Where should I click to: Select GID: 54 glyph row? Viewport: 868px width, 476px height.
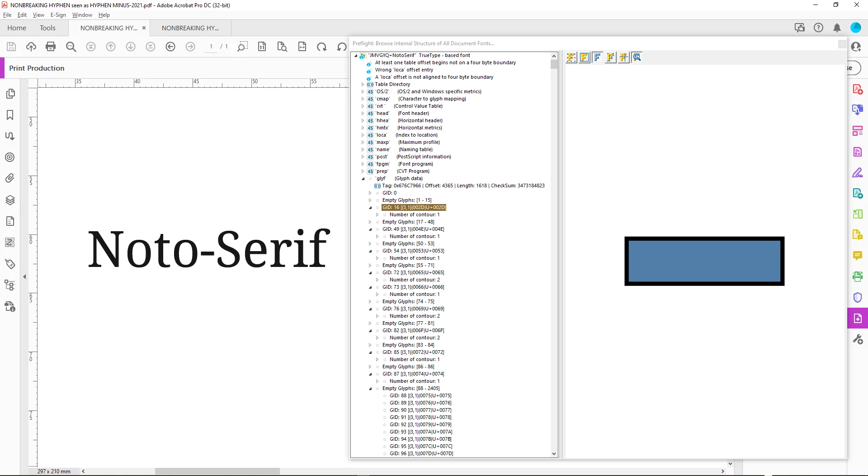pyautogui.click(x=413, y=251)
